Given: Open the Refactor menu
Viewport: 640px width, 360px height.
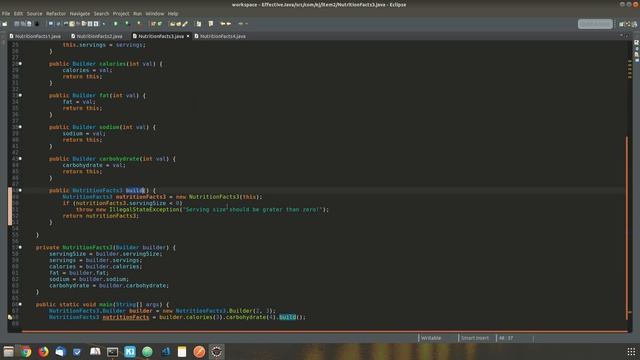Looking at the screenshot, I should click(x=56, y=13).
